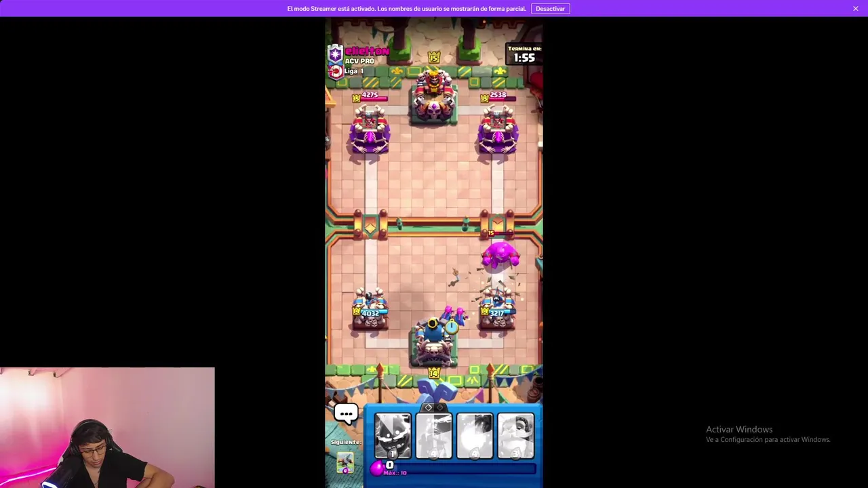Select the Electro Spirit card costing 1
Image resolution: width=868 pixels, height=488 pixels.
click(x=393, y=436)
